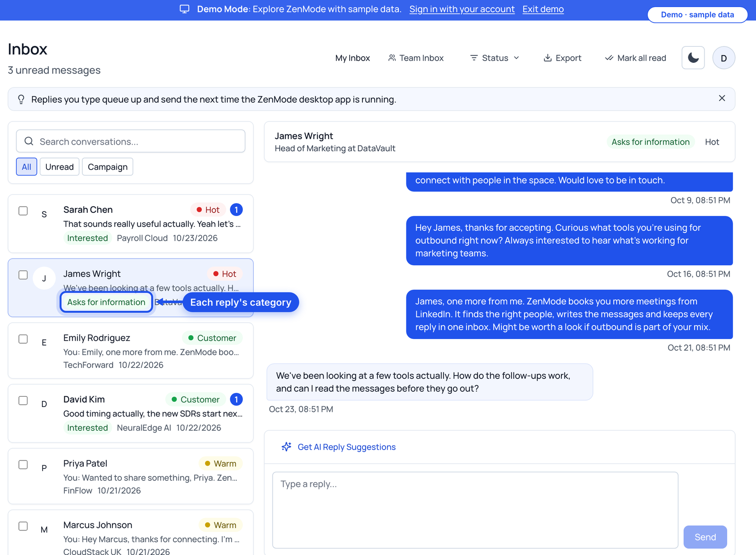Click David Kim's unread count badge
Screen dimensions: 756x555
[x=236, y=399]
